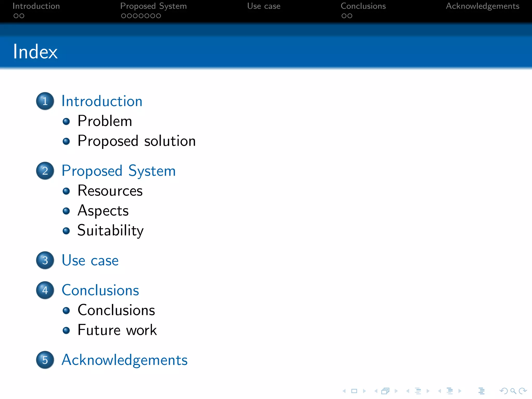This screenshot has height=399, width=532.
Task: Open Acknowledgements section in top header
Action: 482,6
